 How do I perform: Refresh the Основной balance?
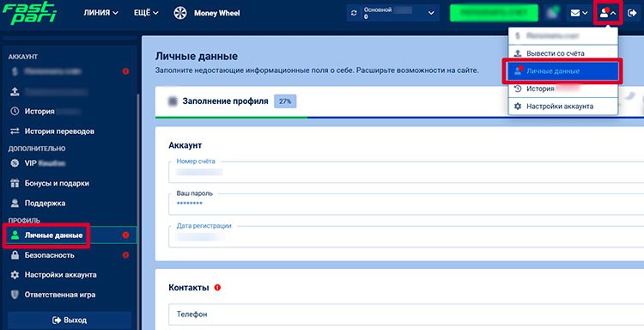[354, 13]
